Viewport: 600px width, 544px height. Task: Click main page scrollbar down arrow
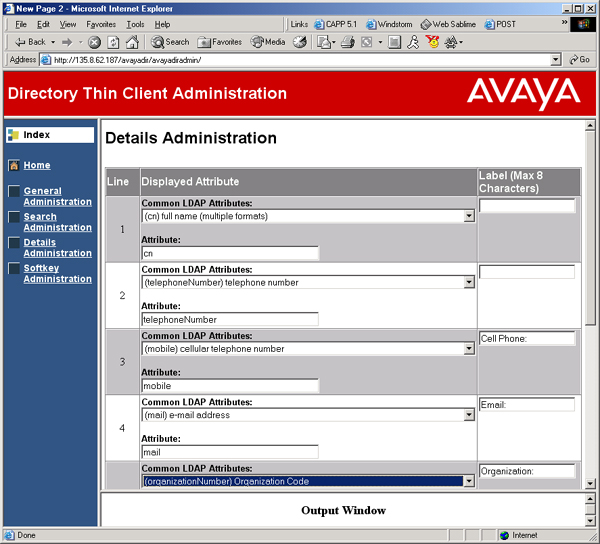(590, 484)
